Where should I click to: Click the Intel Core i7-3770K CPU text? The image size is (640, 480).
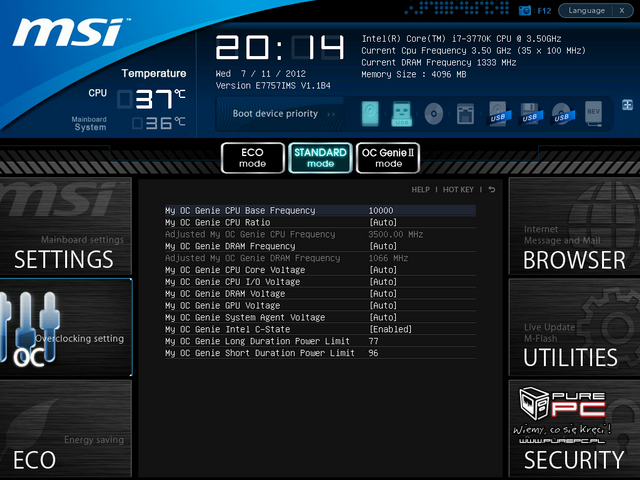pyautogui.click(x=461, y=39)
